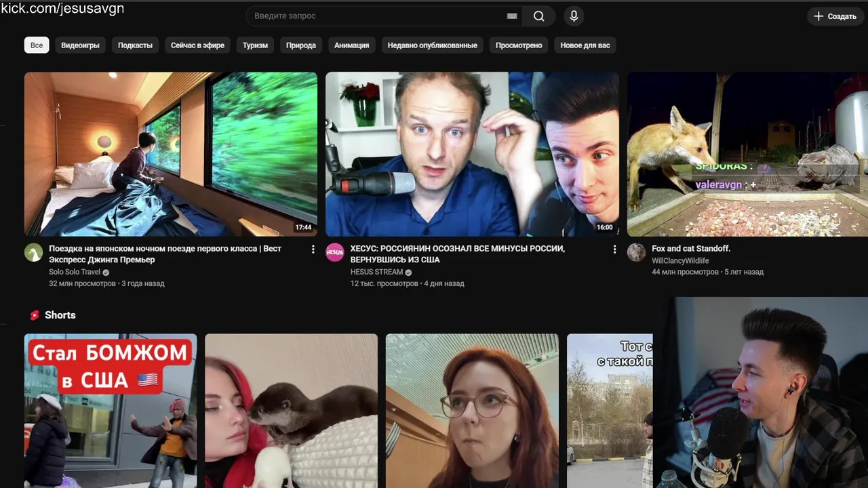This screenshot has width=868, height=488.
Task: Open the Japanese night train video thumbnail
Action: (171, 154)
